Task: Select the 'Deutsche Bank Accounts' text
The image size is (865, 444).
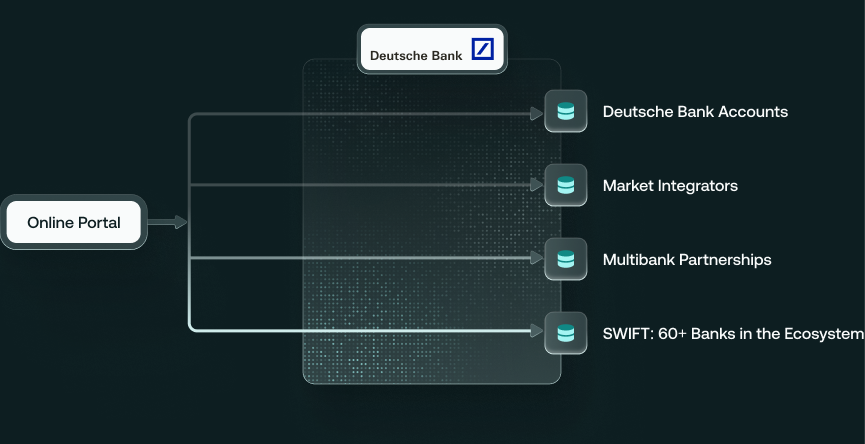Action: [x=695, y=111]
